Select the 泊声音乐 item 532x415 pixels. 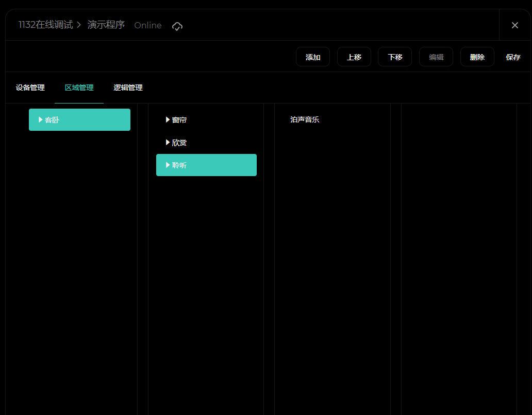[x=305, y=119]
